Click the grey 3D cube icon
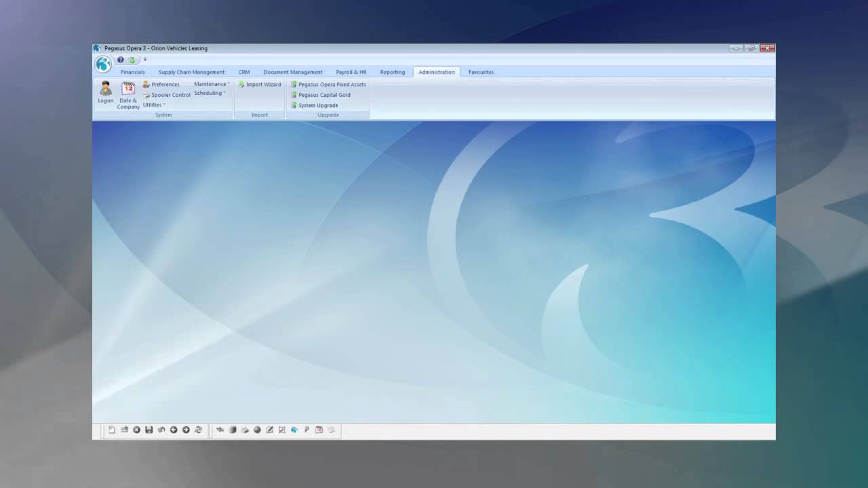Screen dimensions: 868x488 click(x=233, y=430)
